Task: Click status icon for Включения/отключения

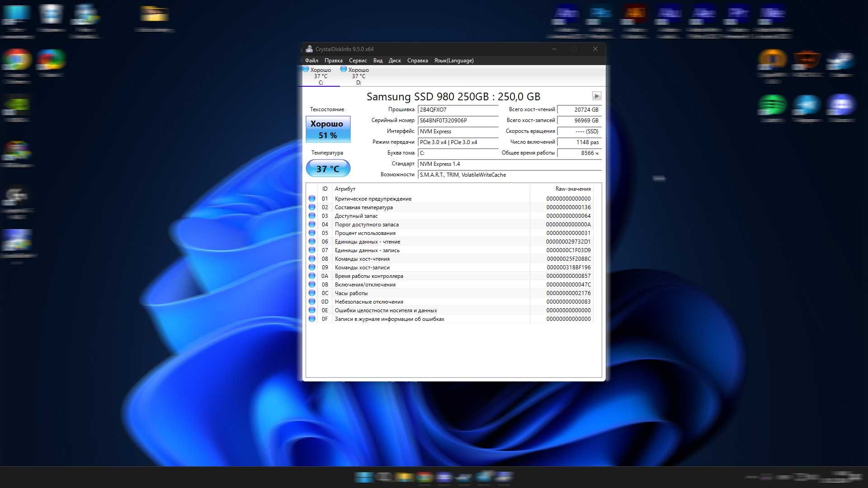Action: point(312,284)
